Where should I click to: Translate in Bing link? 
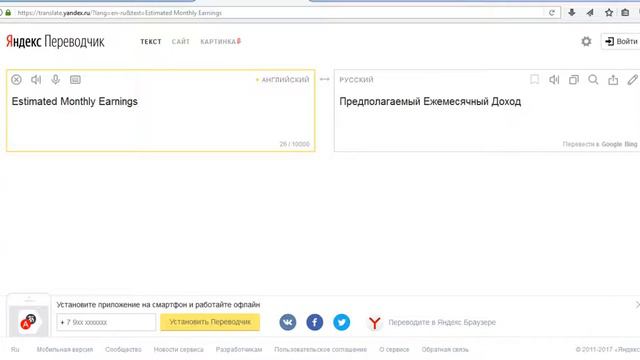pyautogui.click(x=631, y=144)
